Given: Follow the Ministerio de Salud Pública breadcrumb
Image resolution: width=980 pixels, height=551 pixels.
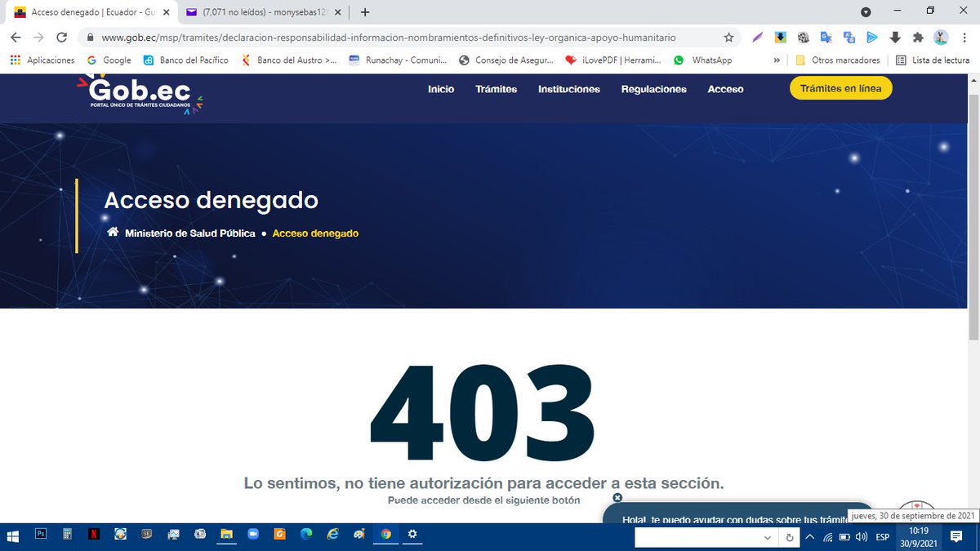Looking at the screenshot, I should point(190,233).
